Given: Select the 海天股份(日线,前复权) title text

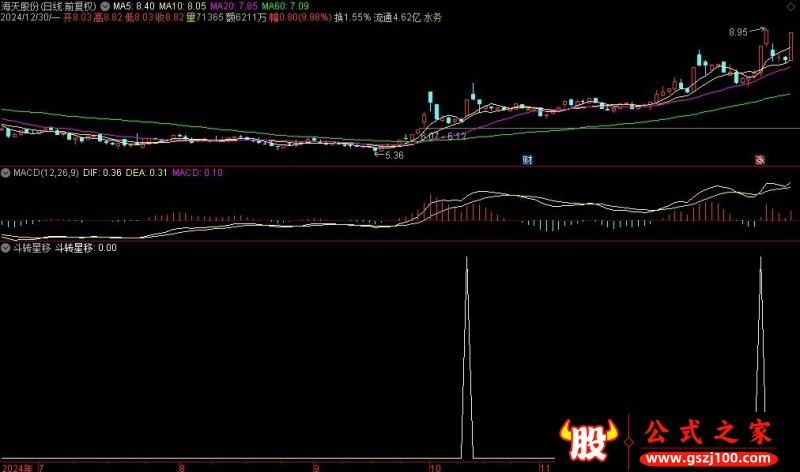Looking at the screenshot, I should pos(48,7).
